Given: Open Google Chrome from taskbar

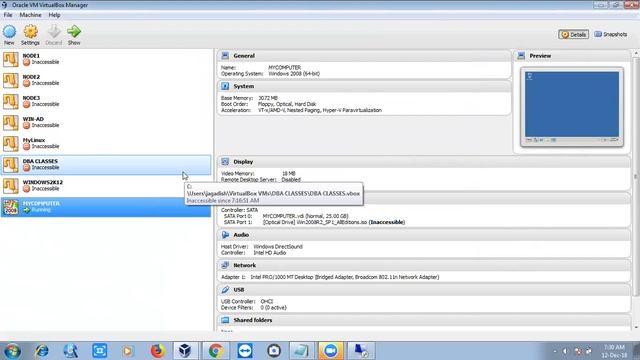Looking at the screenshot, I should tap(216, 351).
